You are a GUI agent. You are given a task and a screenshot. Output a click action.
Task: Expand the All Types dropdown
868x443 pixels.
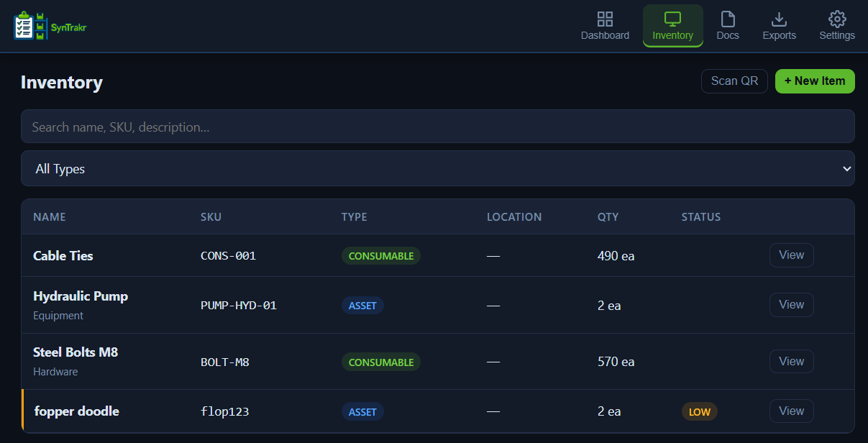pyautogui.click(x=437, y=168)
